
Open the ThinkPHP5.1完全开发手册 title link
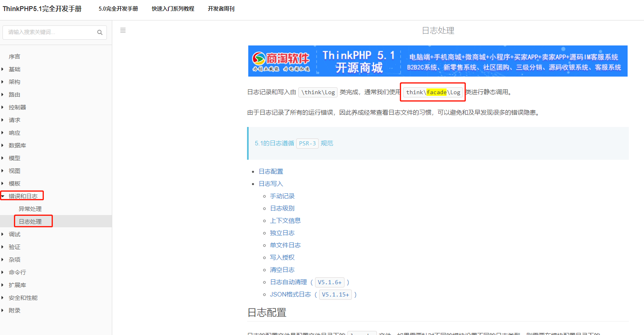pyautogui.click(x=42, y=9)
